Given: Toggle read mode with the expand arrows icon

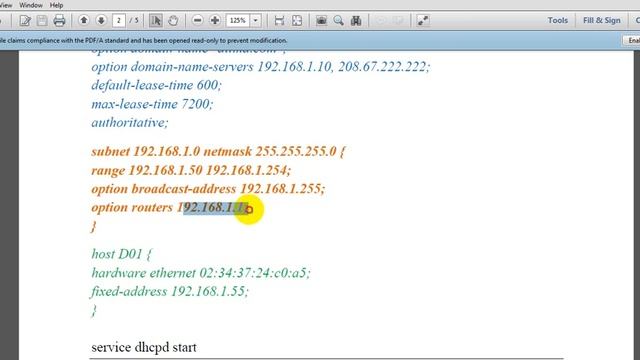Looking at the screenshot, I should coord(423,20).
